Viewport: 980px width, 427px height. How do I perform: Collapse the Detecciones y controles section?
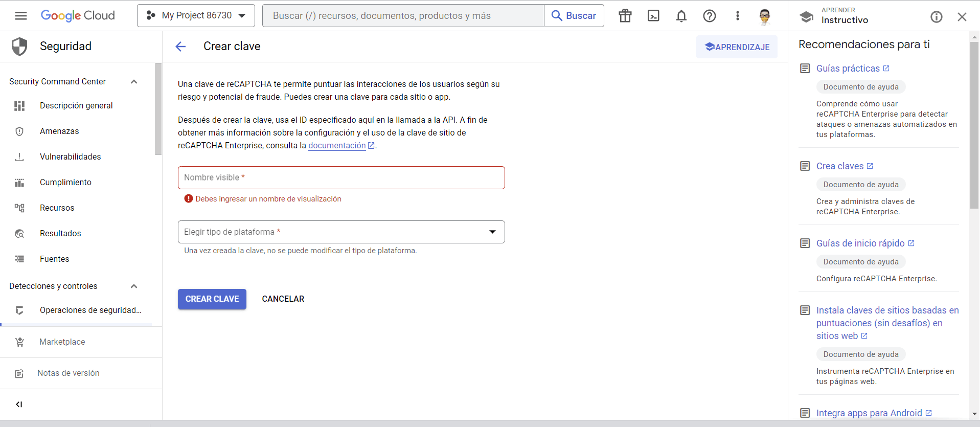click(x=134, y=286)
